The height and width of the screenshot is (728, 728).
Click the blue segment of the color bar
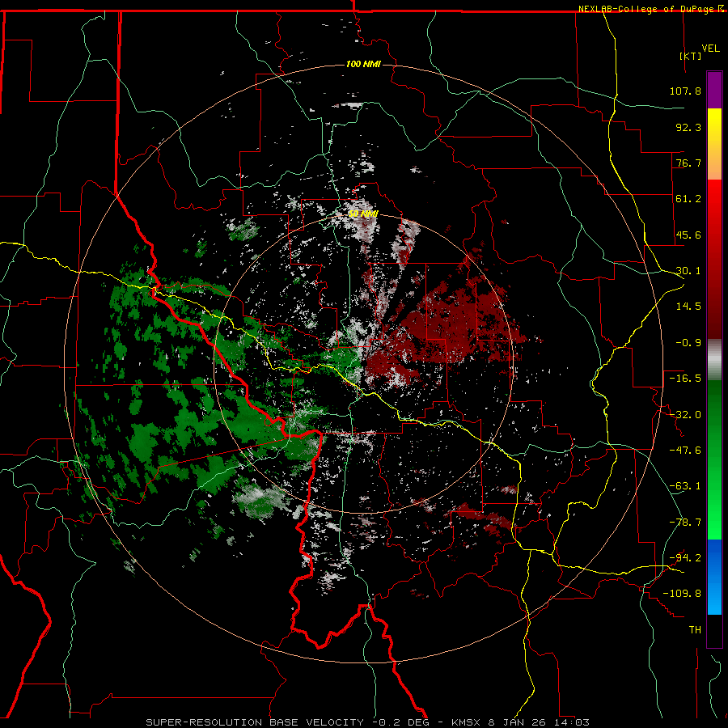click(x=714, y=577)
